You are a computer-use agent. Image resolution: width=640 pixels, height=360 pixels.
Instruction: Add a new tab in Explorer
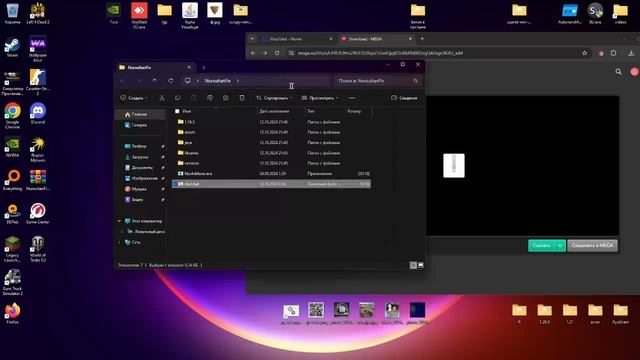203,67
